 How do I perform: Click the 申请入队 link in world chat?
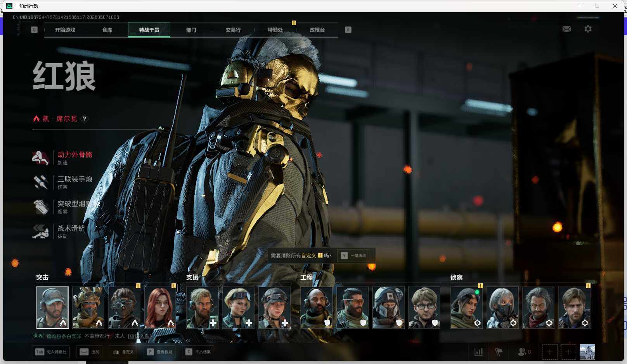click(x=139, y=336)
